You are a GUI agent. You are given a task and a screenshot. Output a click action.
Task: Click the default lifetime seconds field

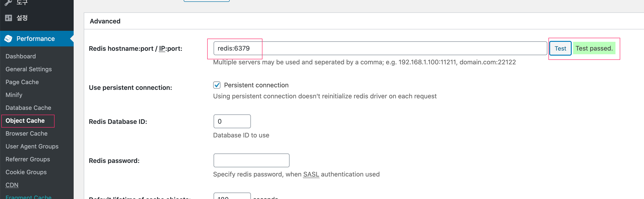(232, 196)
